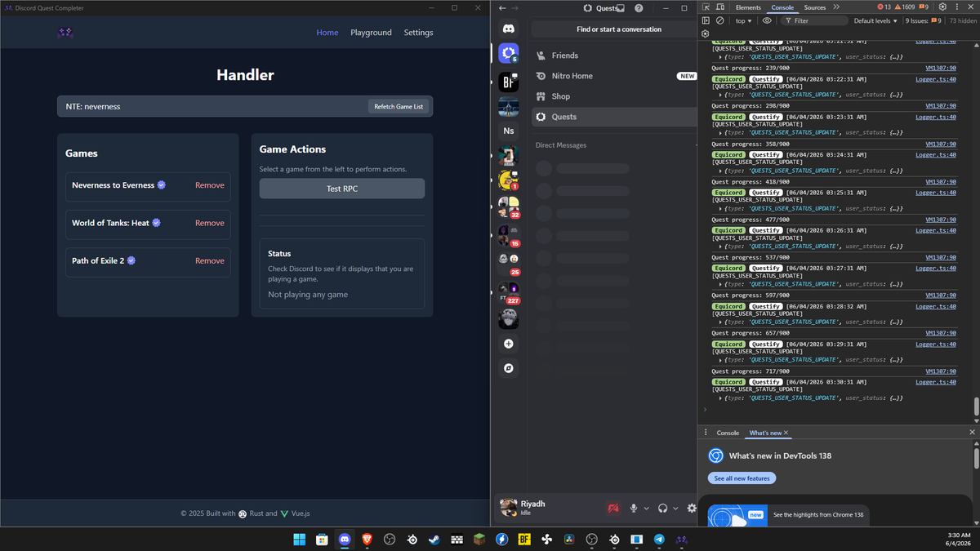This screenshot has width=980, height=551.
Task: Select the BF server in Discord sidebar
Action: coord(508,82)
